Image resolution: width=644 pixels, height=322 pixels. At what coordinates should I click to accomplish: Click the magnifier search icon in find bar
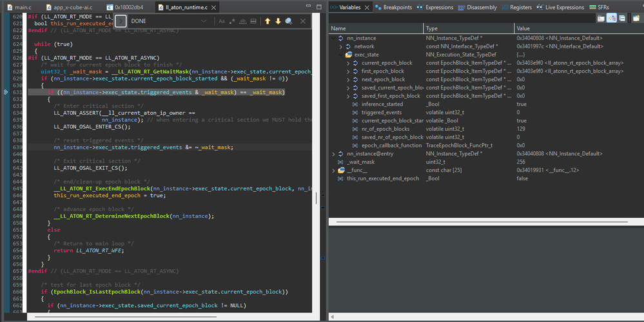[x=289, y=21]
